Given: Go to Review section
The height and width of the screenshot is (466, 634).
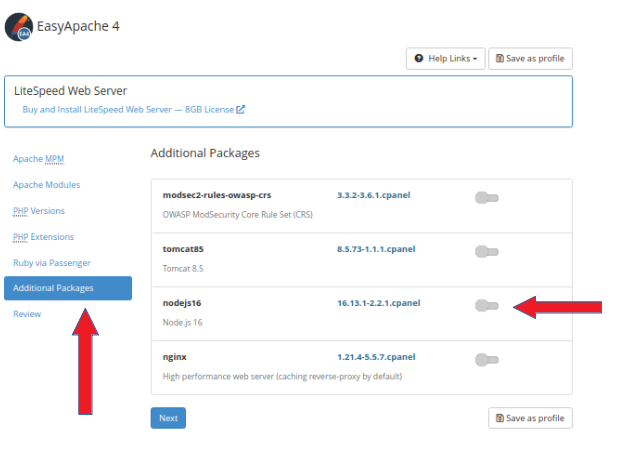Looking at the screenshot, I should 27,314.
